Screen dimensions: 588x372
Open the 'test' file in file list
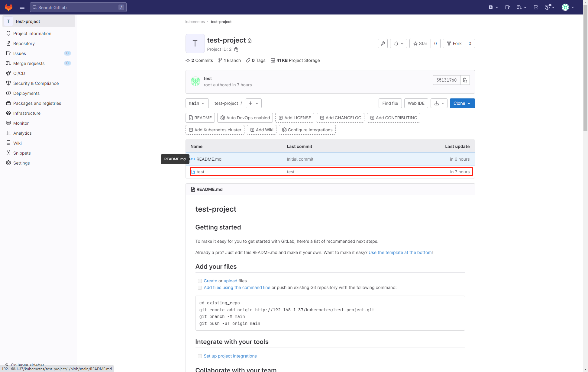coord(200,172)
